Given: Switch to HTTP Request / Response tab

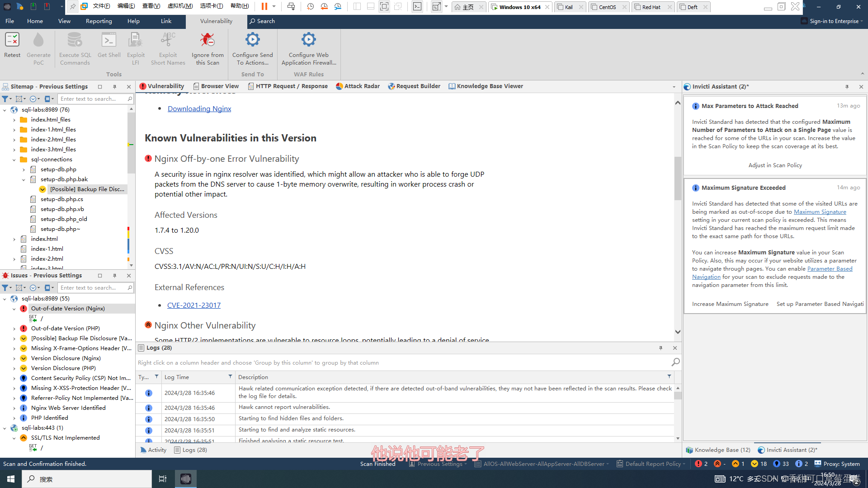Looking at the screenshot, I should coord(288,86).
